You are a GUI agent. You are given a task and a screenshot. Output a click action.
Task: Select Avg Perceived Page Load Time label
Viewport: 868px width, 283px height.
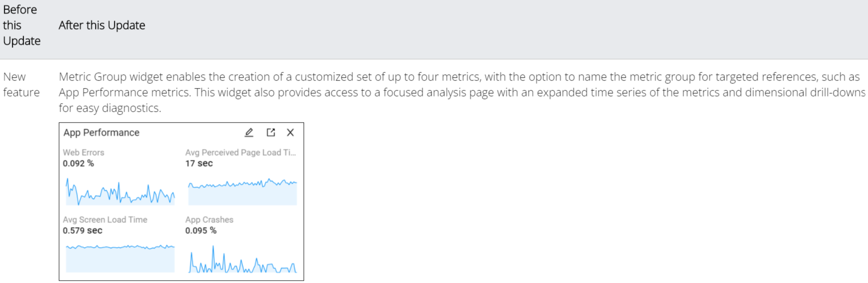click(x=240, y=152)
